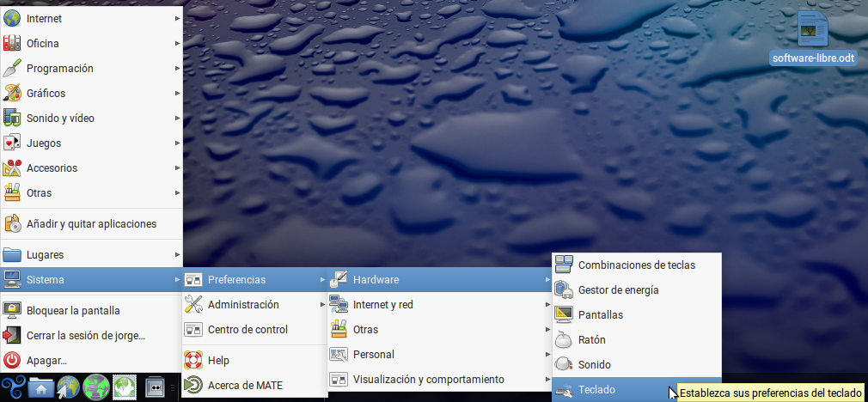Click the Help lifebuoy icon
Viewport: 868px width, 402px height.
tap(193, 361)
